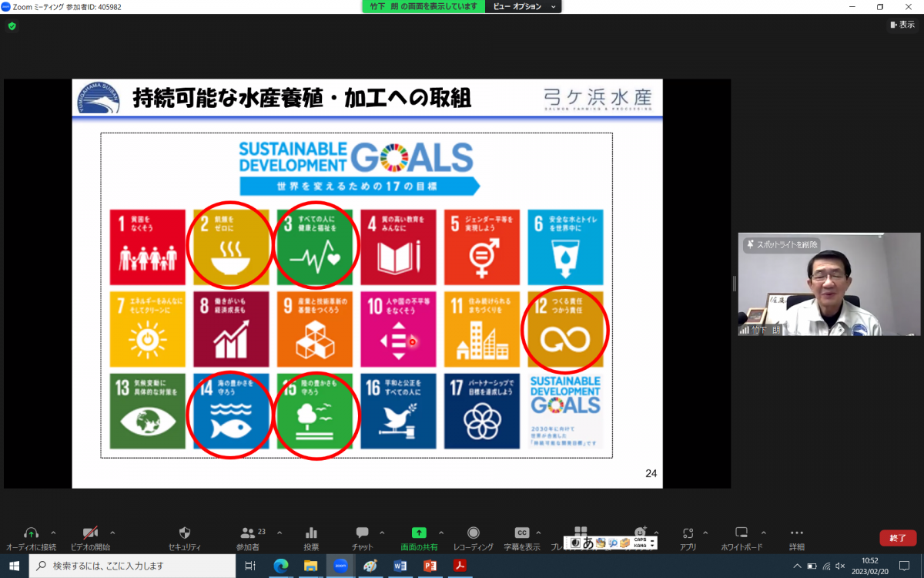
Task: Expand the caret beside アプリ
Action: pyautogui.click(x=705, y=533)
